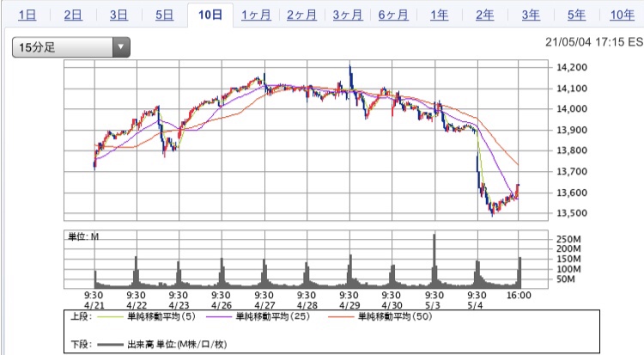The height and width of the screenshot is (355, 644).
Task: Click the 16:00 time axis label
Action: click(x=519, y=296)
